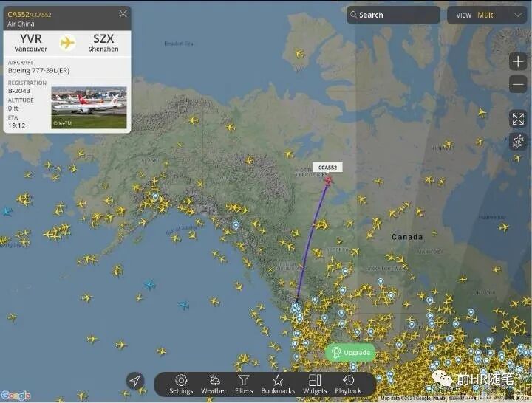The width and height of the screenshot is (532, 403).
Task: Open Playback history icon
Action: click(348, 380)
